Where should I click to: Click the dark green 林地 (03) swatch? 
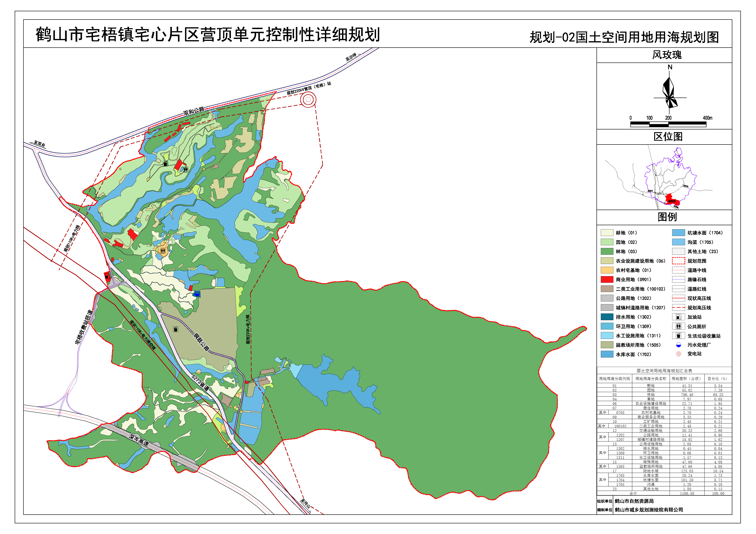[607, 251]
